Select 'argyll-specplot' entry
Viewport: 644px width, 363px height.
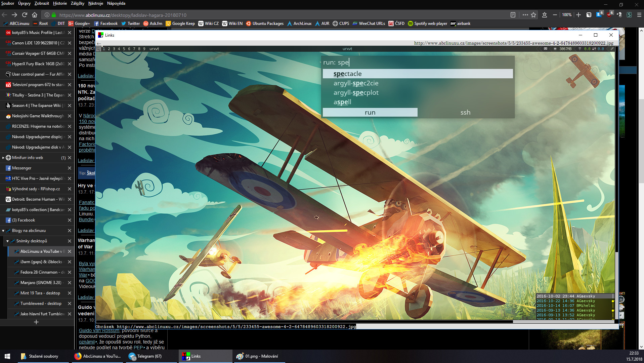[418, 92]
